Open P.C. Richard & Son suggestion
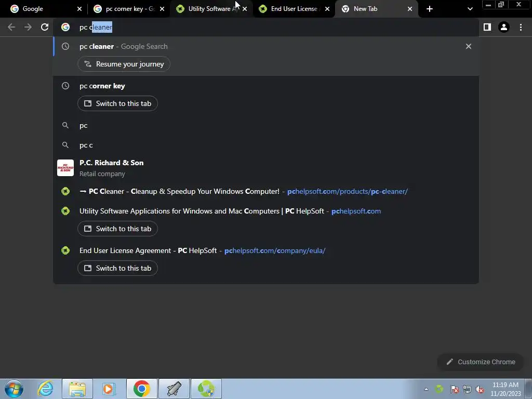 coord(266,168)
